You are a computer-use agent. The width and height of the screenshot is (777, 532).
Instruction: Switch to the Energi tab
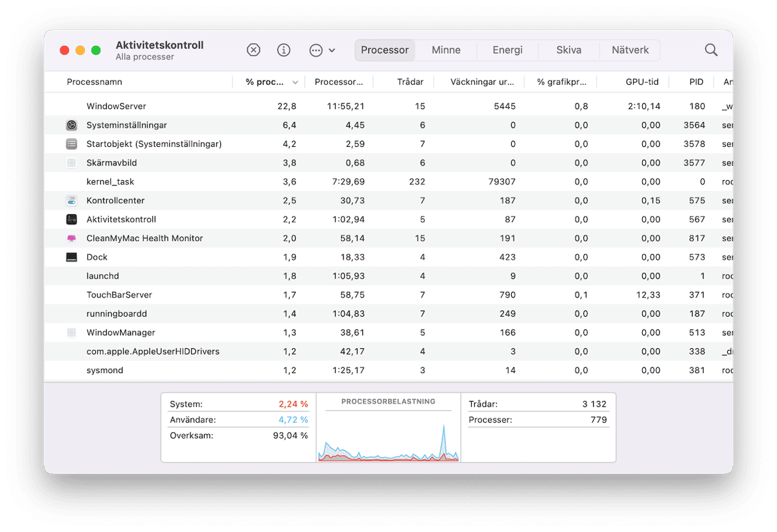tap(507, 50)
